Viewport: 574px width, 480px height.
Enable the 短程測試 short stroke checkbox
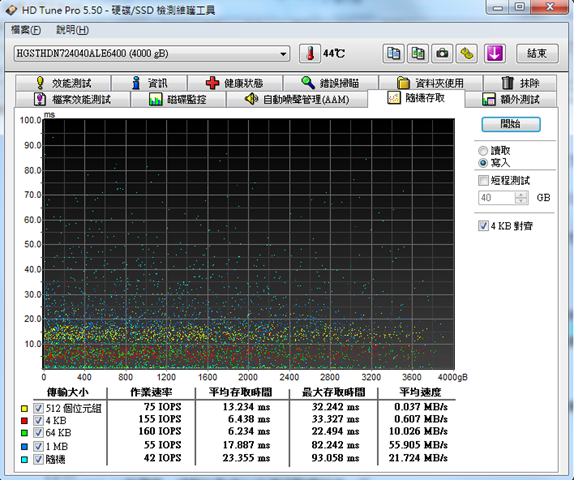pyautogui.click(x=483, y=181)
